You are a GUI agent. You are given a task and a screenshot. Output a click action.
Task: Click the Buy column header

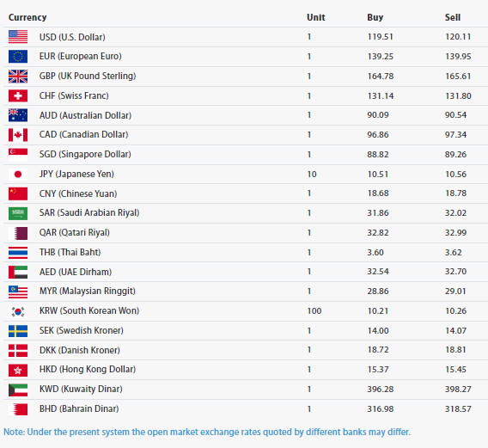[x=375, y=17]
